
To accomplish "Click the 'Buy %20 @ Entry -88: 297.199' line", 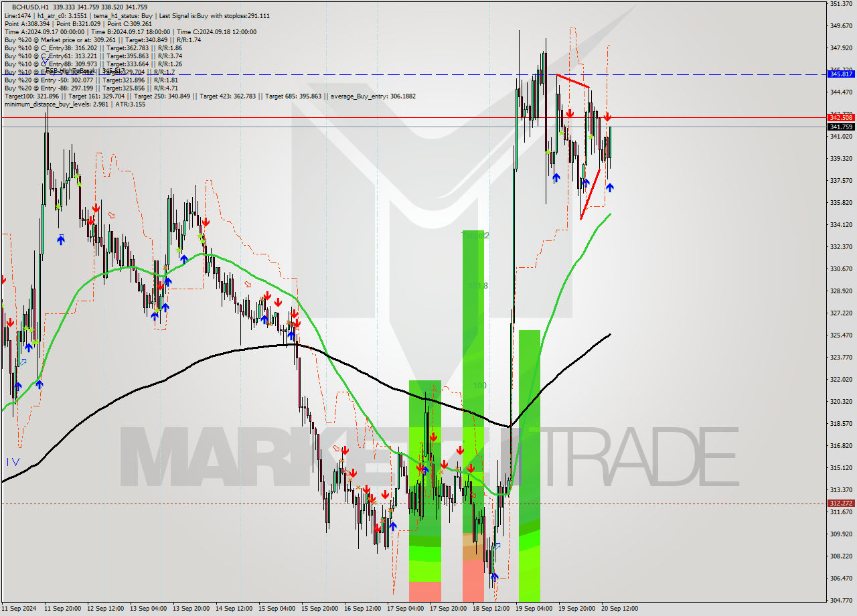I will point(91,88).
